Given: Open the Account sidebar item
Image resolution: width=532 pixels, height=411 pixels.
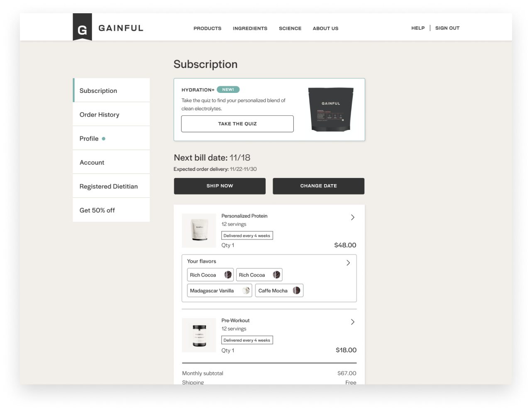Looking at the screenshot, I should point(111,163).
